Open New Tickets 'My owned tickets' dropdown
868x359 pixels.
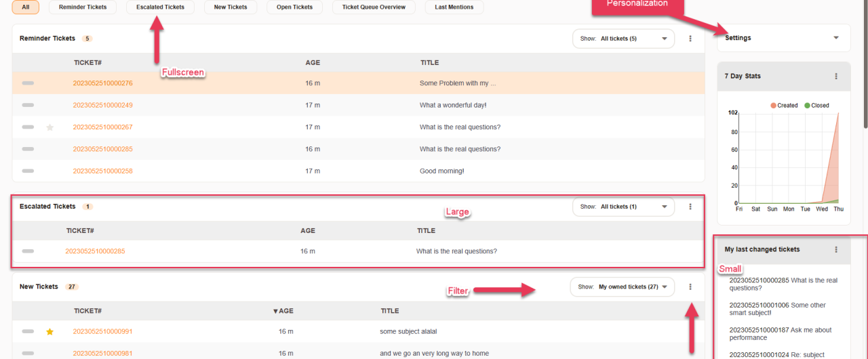[x=622, y=287]
